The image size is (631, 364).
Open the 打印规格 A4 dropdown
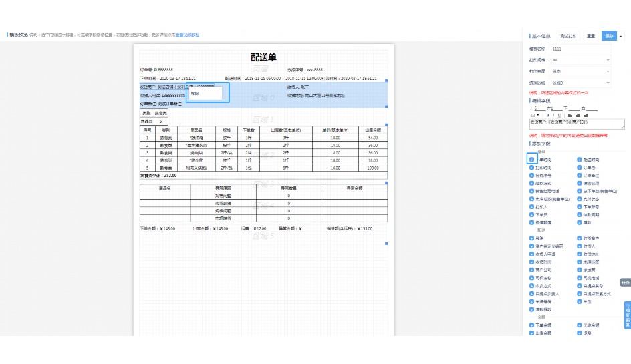click(580, 60)
